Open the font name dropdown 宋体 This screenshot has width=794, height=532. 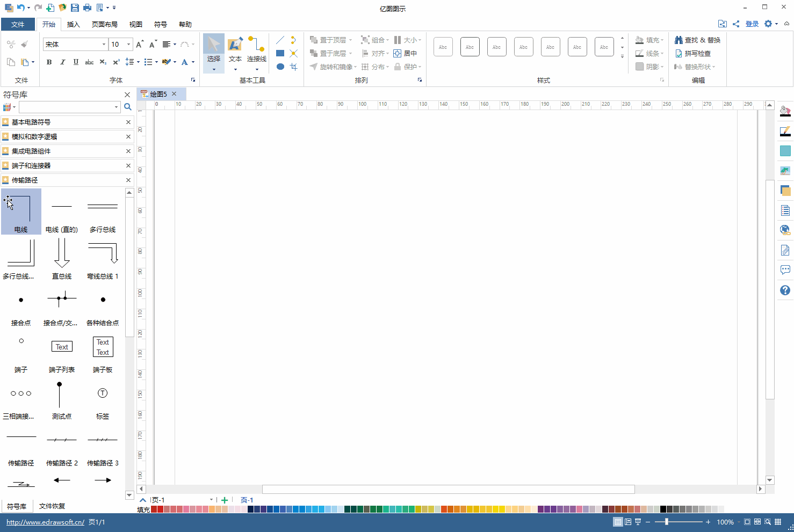tap(104, 45)
